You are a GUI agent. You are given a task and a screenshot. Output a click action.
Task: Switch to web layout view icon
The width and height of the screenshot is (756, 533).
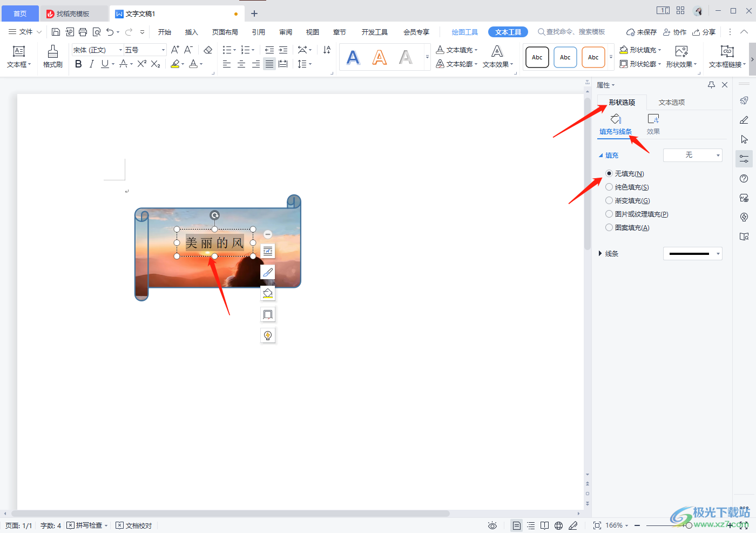tap(559, 525)
